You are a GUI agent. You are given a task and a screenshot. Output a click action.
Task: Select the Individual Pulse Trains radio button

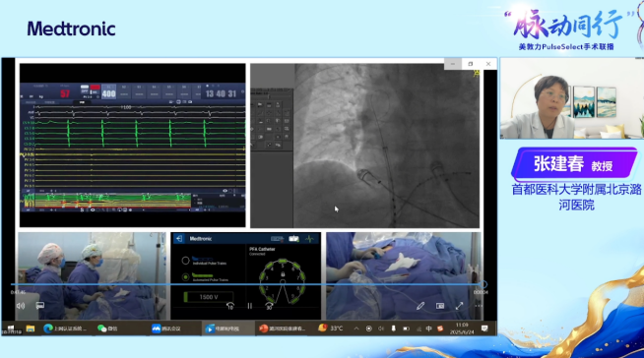[185, 261]
